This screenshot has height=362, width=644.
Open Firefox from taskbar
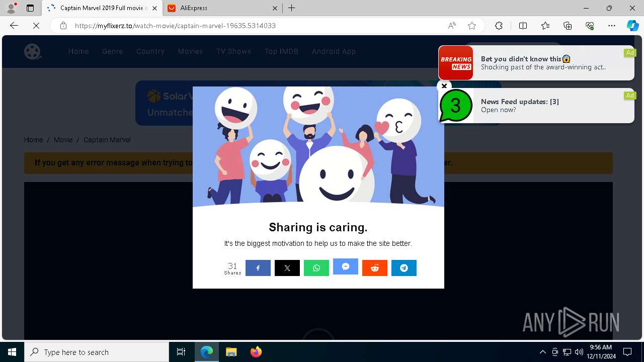point(256,352)
